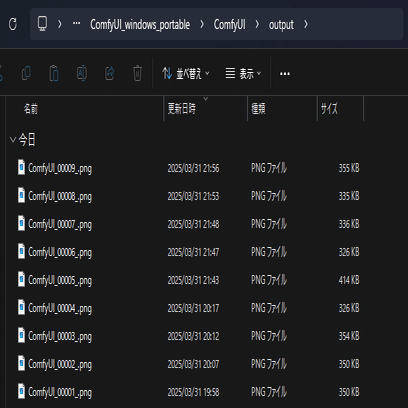Click the refresh icon beside address bar
This screenshot has height=408, width=408.
pos(13,24)
